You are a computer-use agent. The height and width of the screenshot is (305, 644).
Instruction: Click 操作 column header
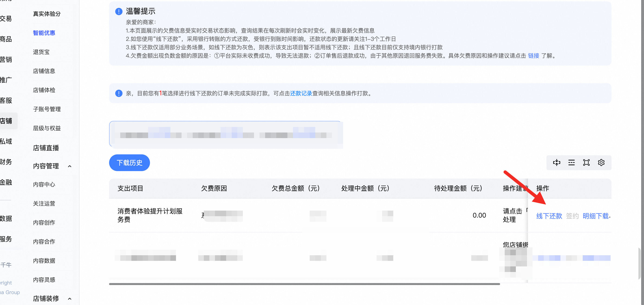point(543,188)
